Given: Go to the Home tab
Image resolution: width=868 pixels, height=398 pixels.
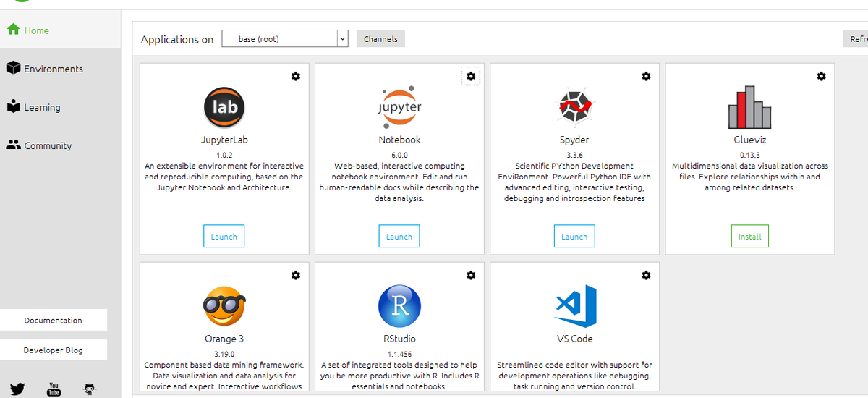Looking at the screenshot, I should pyautogui.click(x=60, y=30).
